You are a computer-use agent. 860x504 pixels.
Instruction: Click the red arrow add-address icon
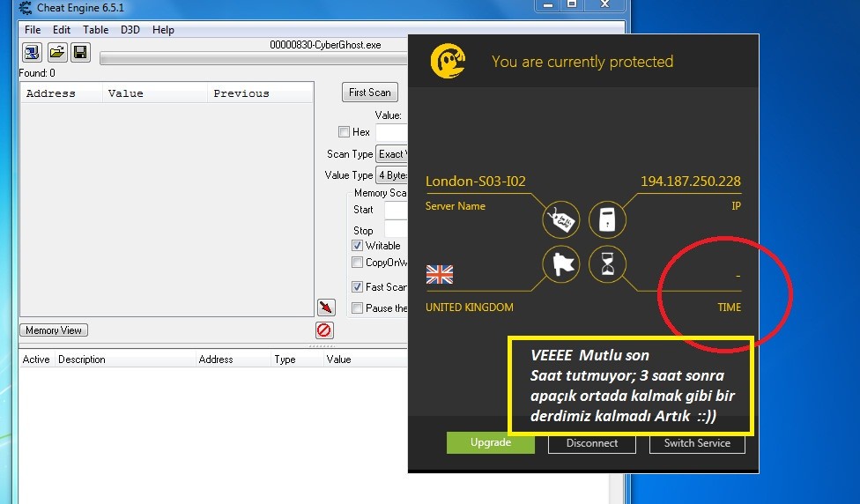[x=326, y=308]
